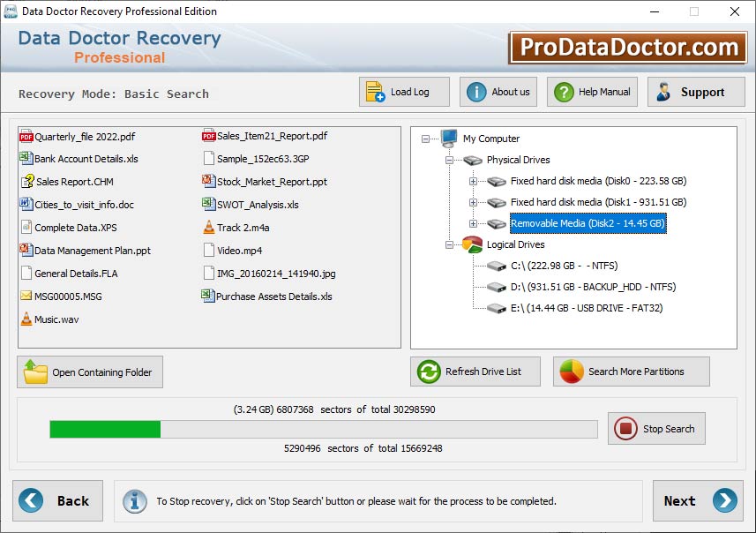Open the Help Manual
This screenshot has width=756, height=533.
coord(591,91)
